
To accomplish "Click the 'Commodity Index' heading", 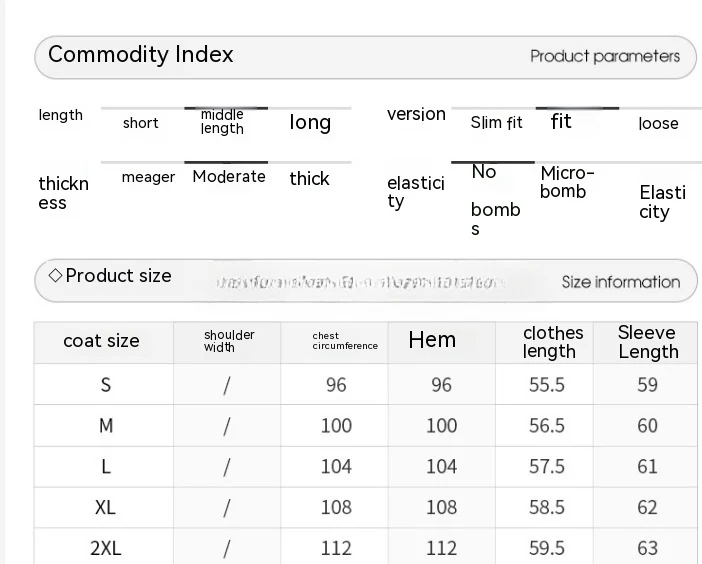I will click(141, 55).
